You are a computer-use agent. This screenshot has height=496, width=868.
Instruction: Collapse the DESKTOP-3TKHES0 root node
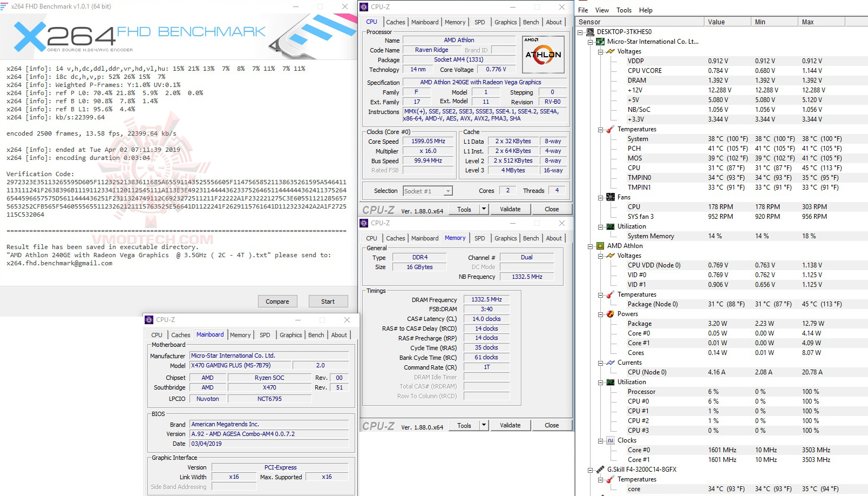click(580, 32)
